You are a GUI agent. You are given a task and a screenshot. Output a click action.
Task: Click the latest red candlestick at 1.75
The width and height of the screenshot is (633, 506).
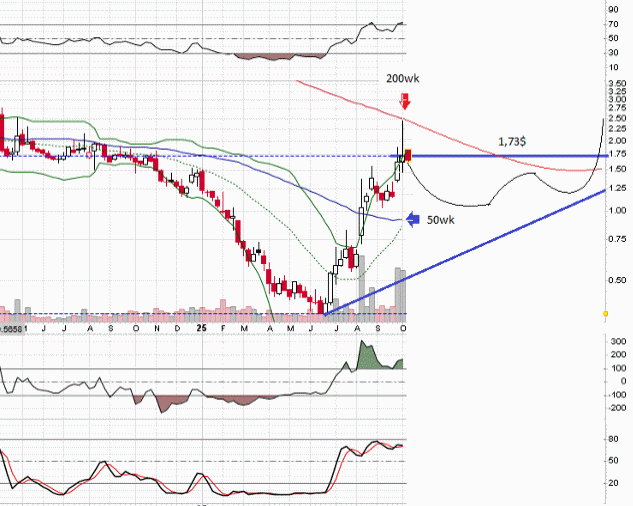407,155
